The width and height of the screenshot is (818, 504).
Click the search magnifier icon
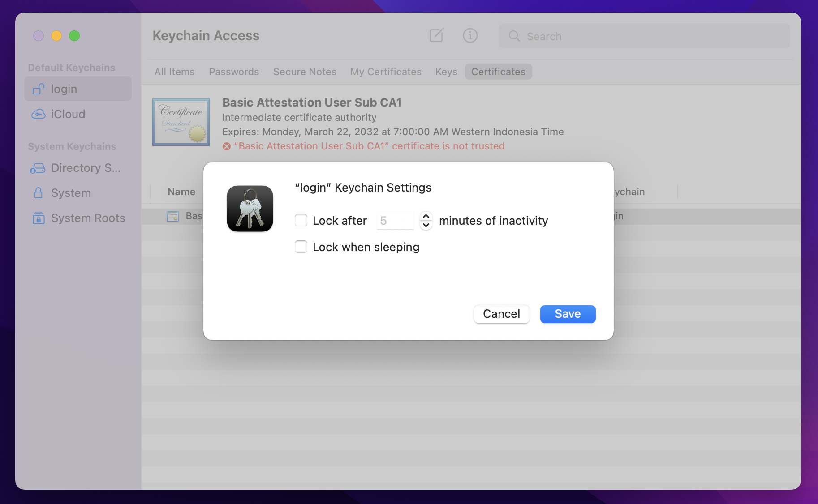tap(514, 36)
